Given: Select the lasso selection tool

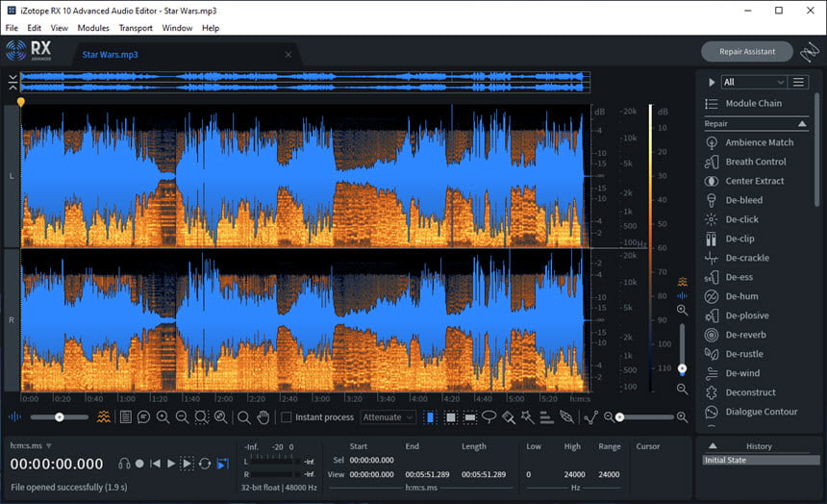Looking at the screenshot, I should pos(489,417).
